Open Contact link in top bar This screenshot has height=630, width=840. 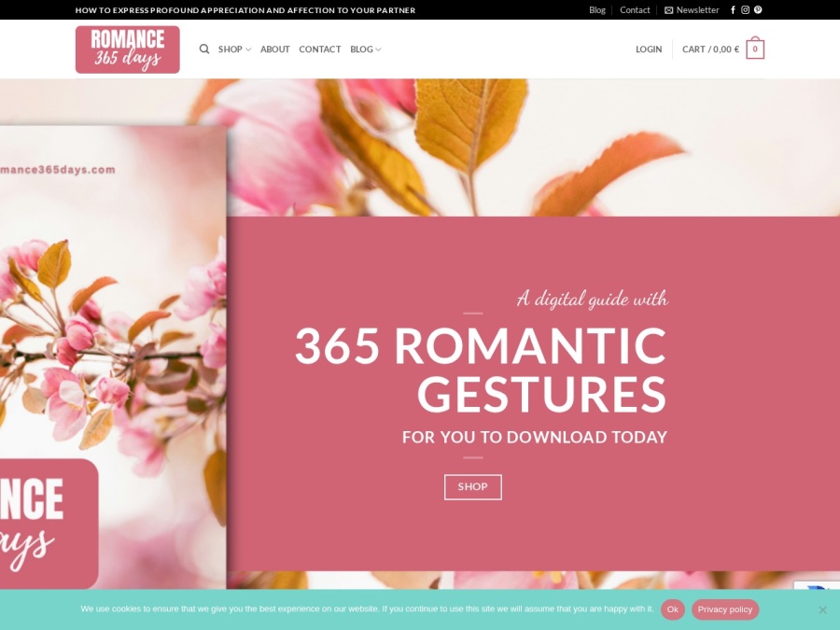pos(635,10)
